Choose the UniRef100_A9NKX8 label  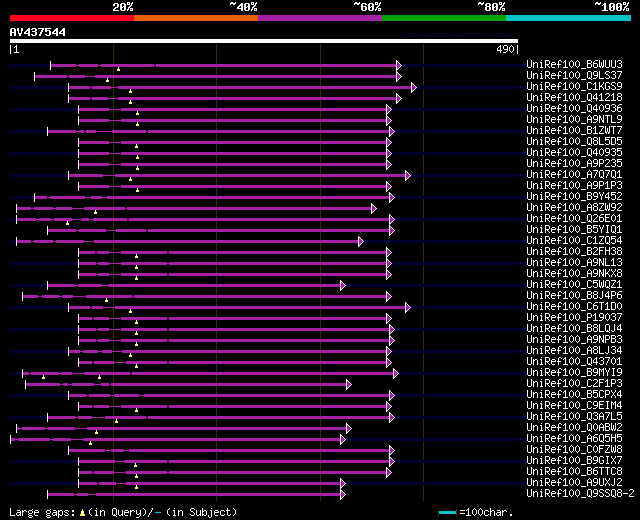coord(574,274)
